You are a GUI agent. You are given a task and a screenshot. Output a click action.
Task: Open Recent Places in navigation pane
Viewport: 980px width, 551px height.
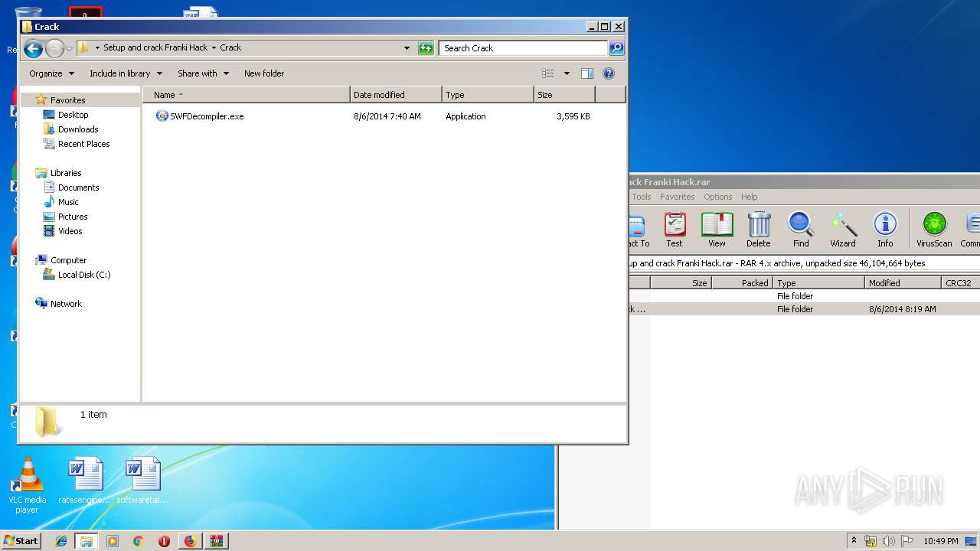(x=83, y=144)
